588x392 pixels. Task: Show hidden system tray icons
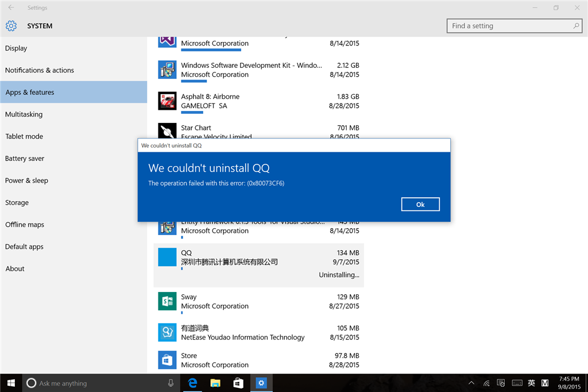click(471, 383)
